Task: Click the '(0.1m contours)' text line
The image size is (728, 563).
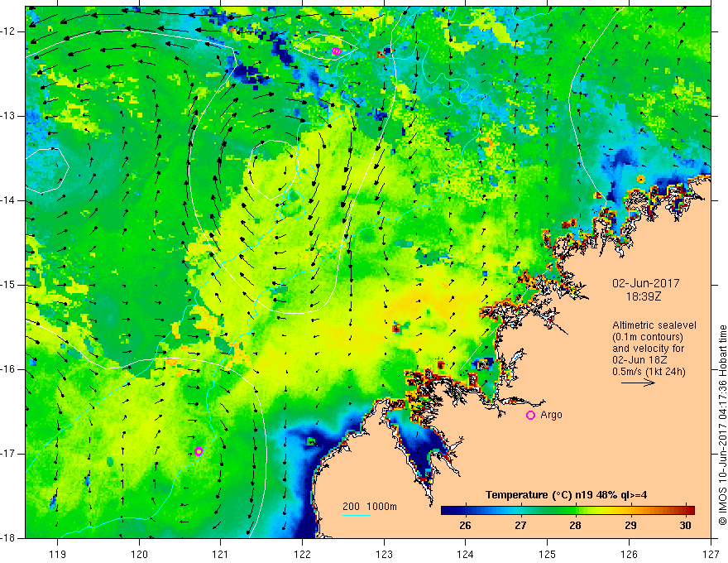Action: coord(647,337)
